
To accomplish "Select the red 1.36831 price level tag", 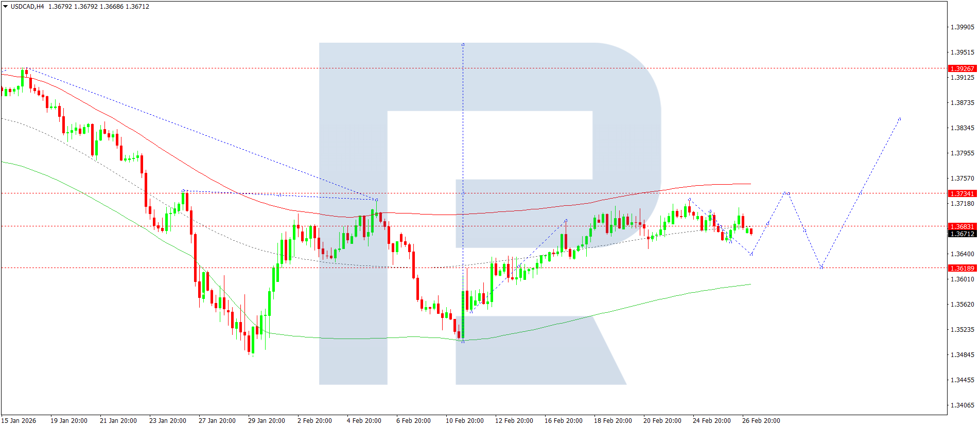I will [961, 226].
